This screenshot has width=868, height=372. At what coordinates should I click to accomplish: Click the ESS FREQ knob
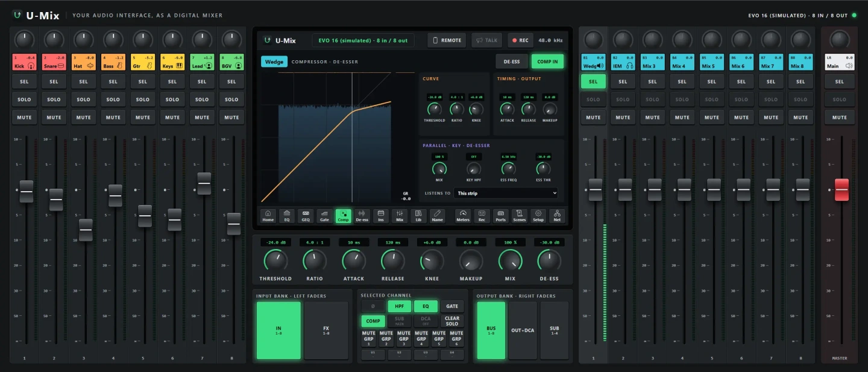click(x=508, y=169)
